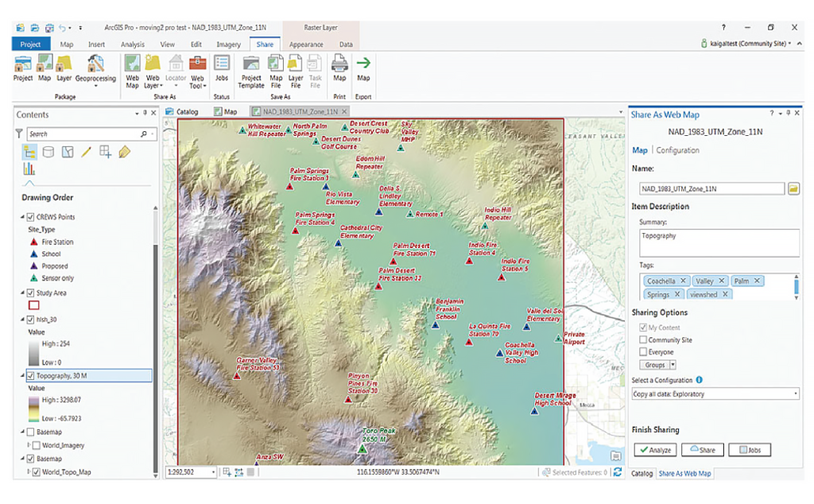Refresh the map using status bar icon
Image resolution: width=814 pixels, height=504 pixels.
click(x=618, y=472)
